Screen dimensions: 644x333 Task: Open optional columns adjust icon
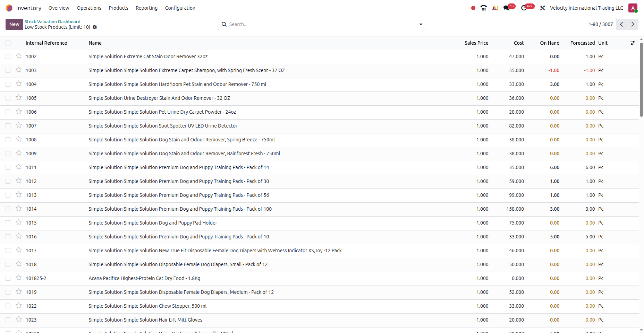click(633, 43)
